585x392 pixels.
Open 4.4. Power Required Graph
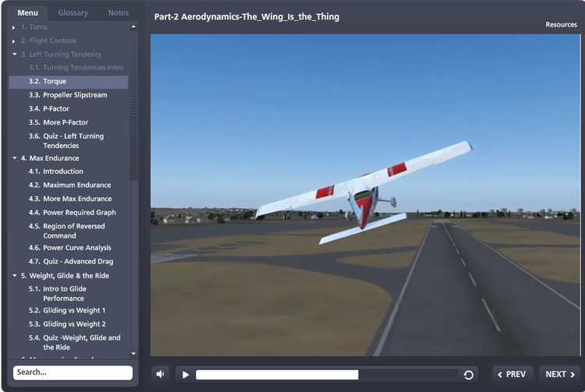73,213
